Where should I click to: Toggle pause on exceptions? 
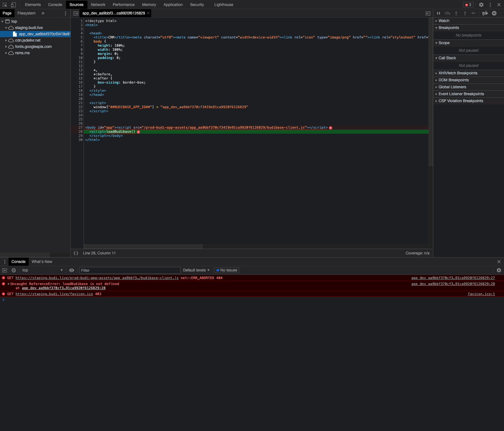pos(494,13)
